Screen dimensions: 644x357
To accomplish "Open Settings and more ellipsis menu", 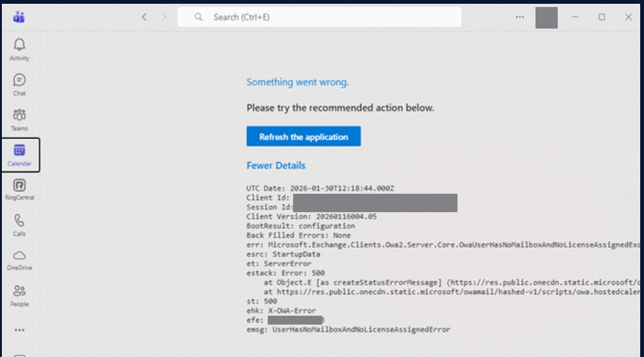I will tap(520, 17).
